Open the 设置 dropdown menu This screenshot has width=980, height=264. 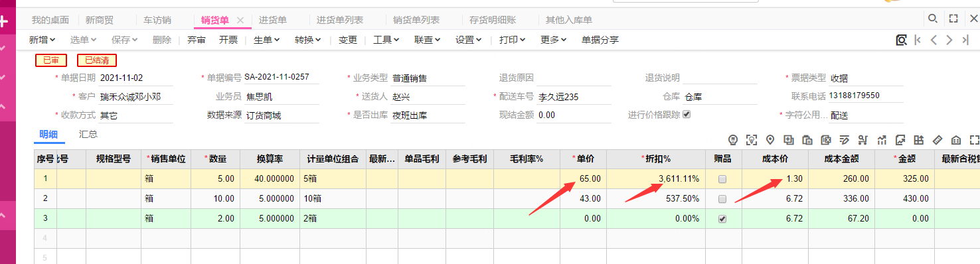(x=469, y=40)
